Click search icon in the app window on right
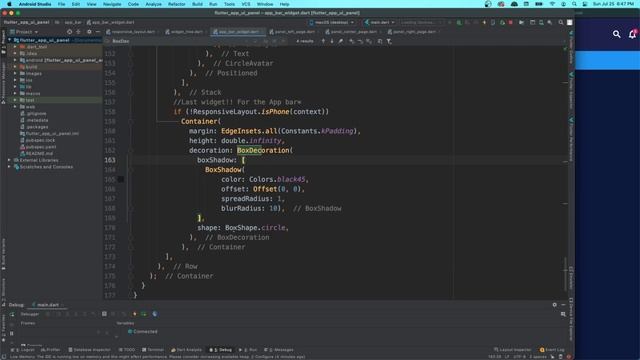Viewport: 640px width, 360px height. 616,34
